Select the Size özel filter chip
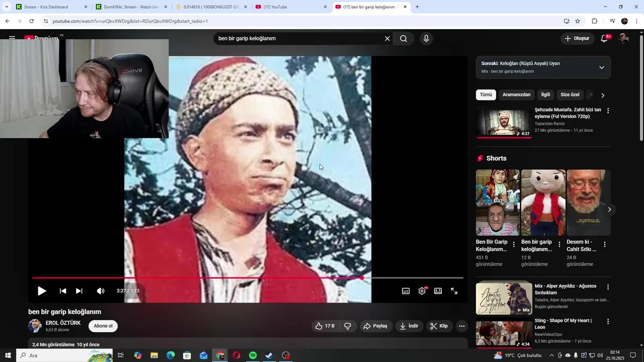The width and height of the screenshot is (644, 362). 570,95
